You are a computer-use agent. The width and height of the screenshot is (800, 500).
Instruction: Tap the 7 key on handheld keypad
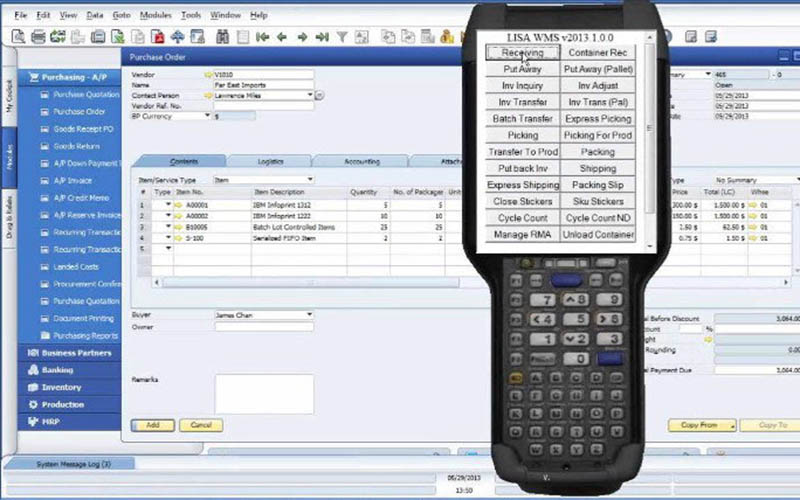[542, 300]
